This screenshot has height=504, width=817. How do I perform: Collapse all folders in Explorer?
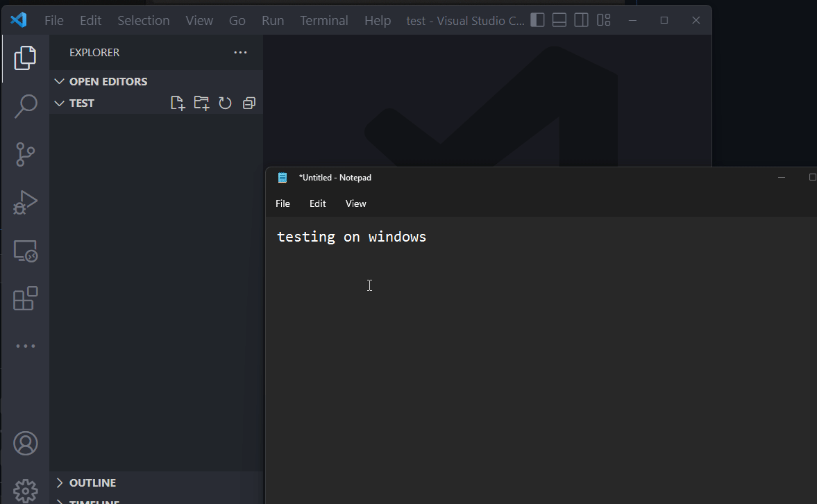point(249,103)
